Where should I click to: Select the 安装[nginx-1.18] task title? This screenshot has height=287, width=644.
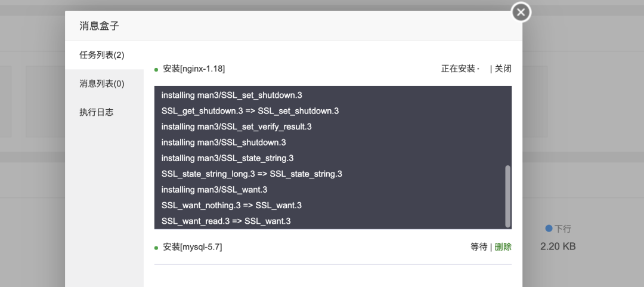(x=194, y=69)
